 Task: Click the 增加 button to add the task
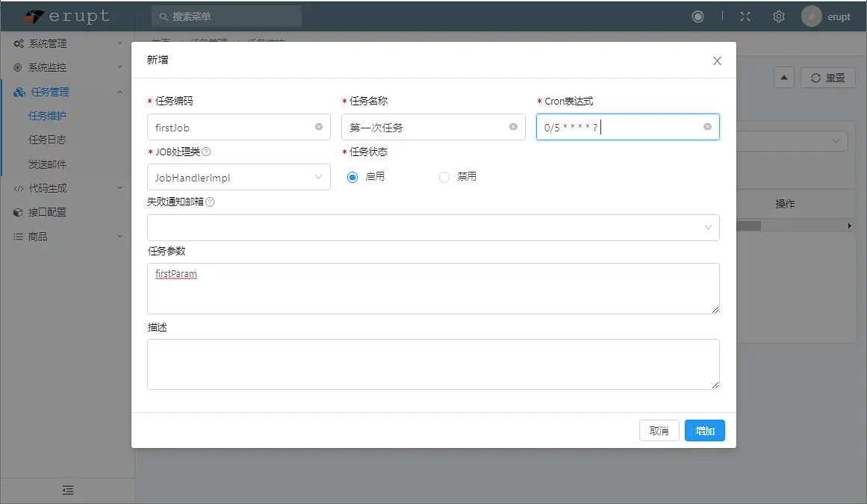(x=703, y=430)
